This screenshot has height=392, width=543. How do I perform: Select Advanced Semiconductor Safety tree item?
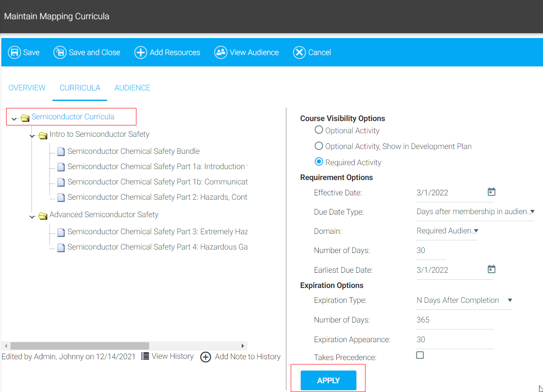click(104, 215)
